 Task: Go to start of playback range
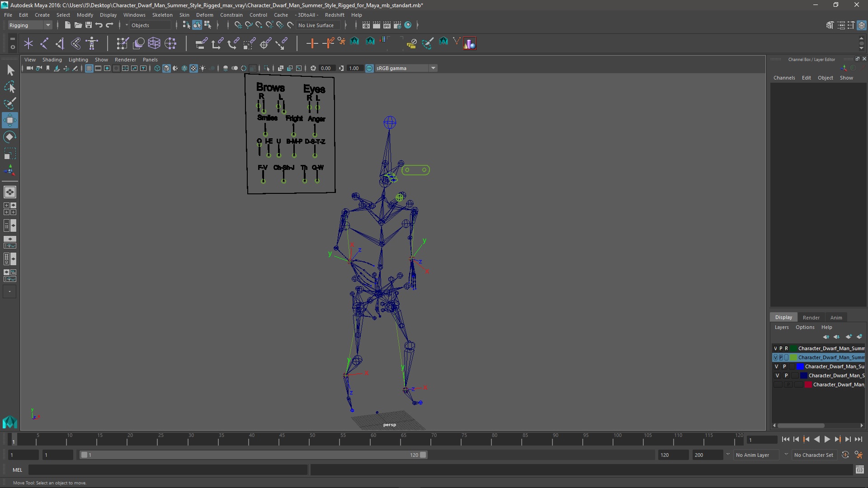785,439
